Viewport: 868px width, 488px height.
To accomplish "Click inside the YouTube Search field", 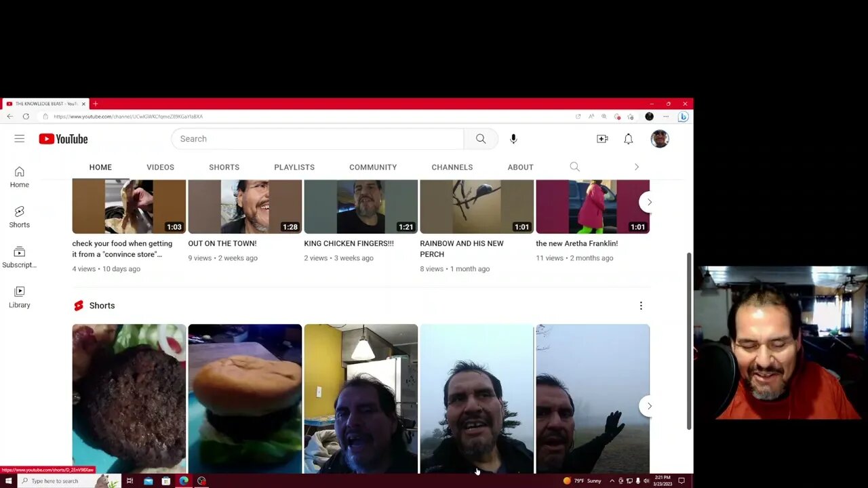I will [x=317, y=139].
